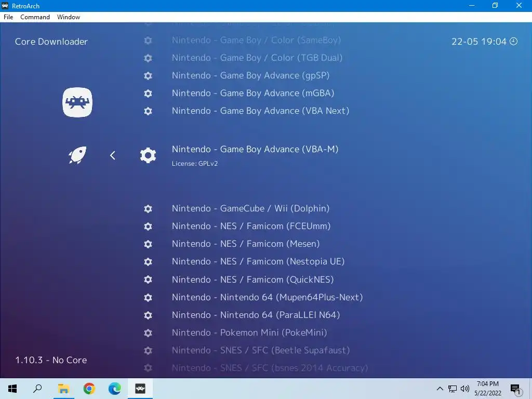Launch Google Chrome from taskbar
This screenshot has height=399, width=532.
point(89,389)
